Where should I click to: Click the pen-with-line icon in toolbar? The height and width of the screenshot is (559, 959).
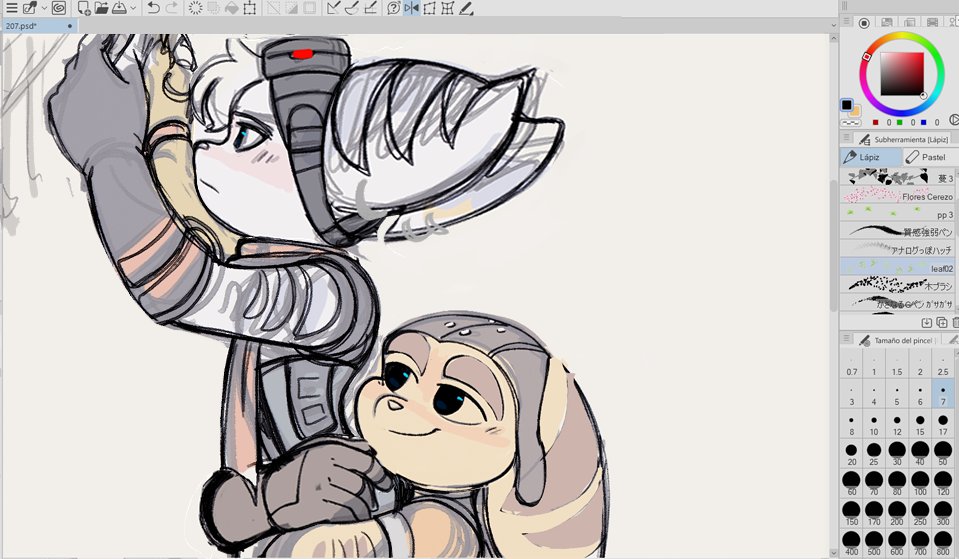[x=466, y=8]
